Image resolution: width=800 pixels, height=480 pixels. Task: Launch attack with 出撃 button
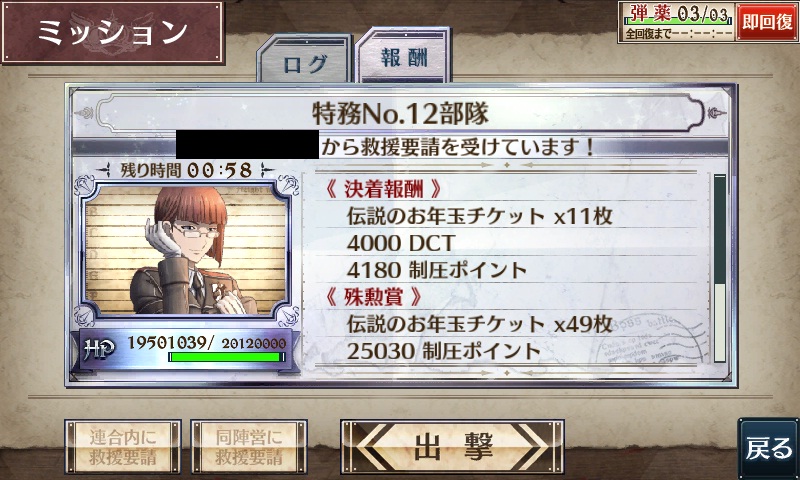coord(452,447)
